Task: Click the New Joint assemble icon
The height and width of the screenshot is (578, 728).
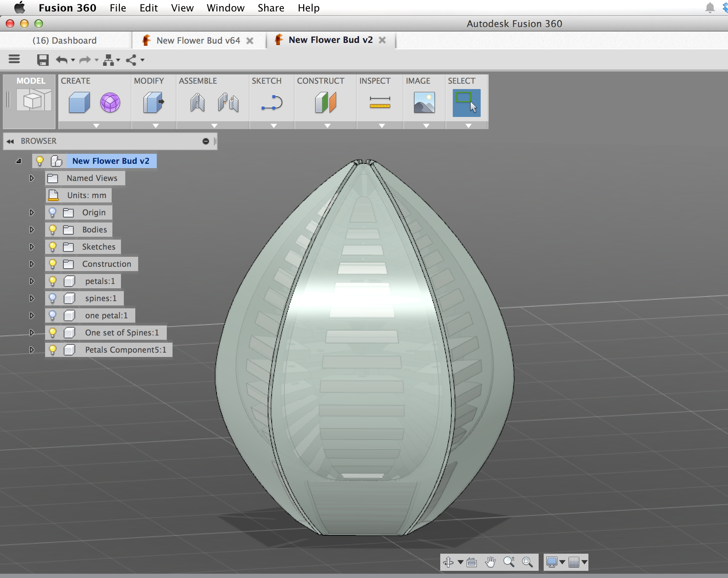Action: pos(197,103)
